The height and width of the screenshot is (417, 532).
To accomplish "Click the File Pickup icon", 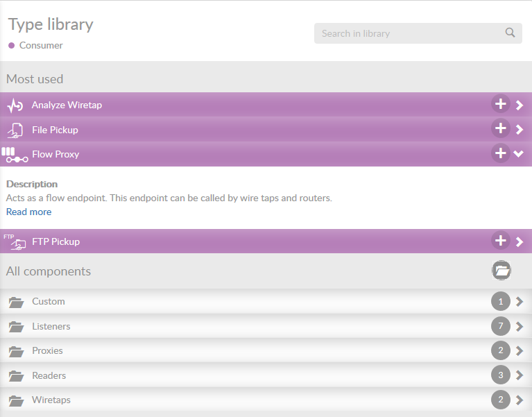I will pyautogui.click(x=15, y=130).
